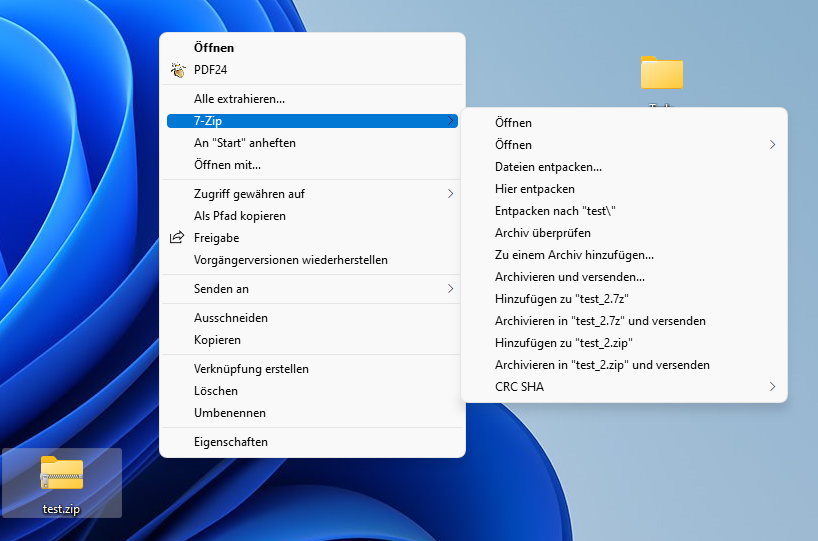Expand the CRC SHA submenu arrow
818x541 pixels.
click(x=772, y=387)
